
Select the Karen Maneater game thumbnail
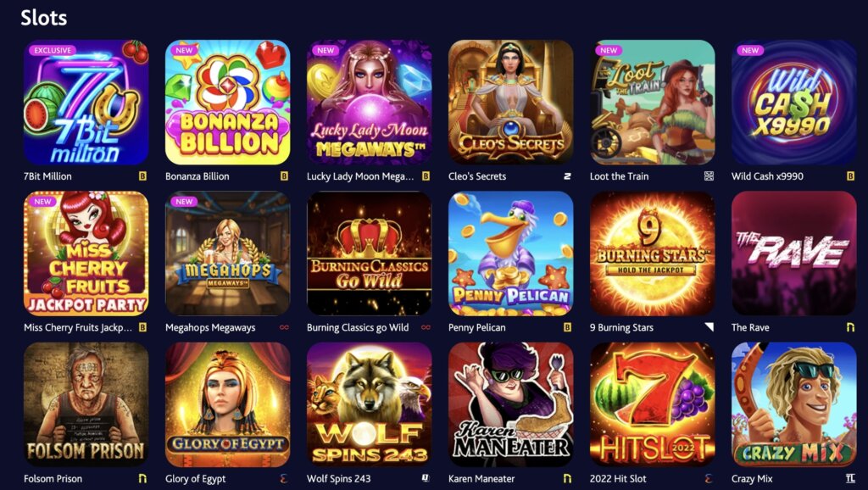[511, 404]
